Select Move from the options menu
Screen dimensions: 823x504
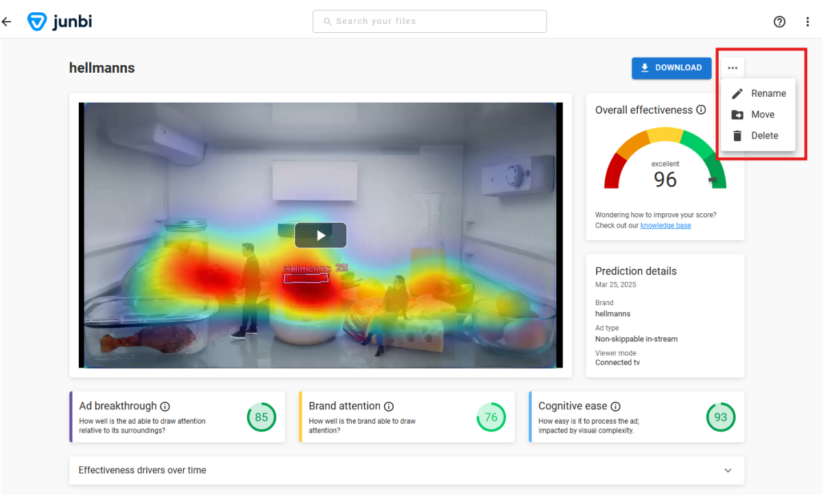(758, 115)
